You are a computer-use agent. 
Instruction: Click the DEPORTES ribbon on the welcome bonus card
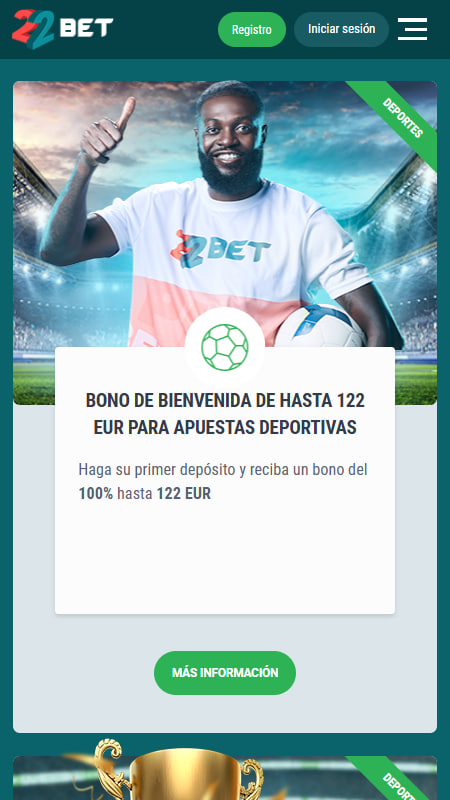coord(403,118)
